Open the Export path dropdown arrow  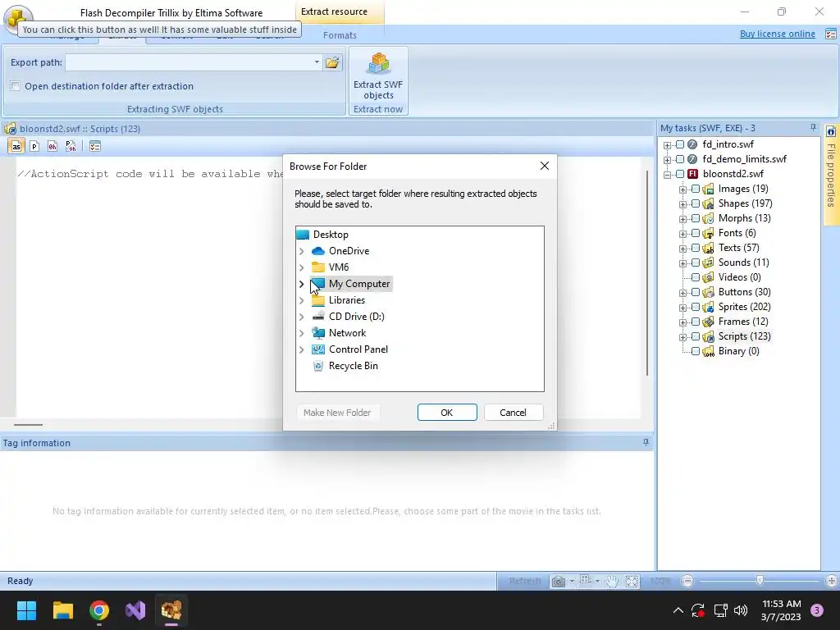coord(317,62)
